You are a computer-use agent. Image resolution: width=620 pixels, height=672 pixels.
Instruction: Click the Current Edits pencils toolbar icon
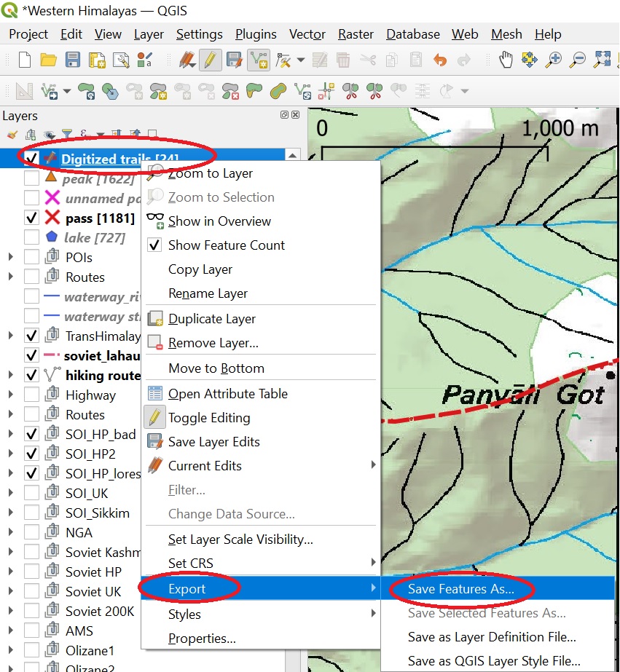(187, 60)
